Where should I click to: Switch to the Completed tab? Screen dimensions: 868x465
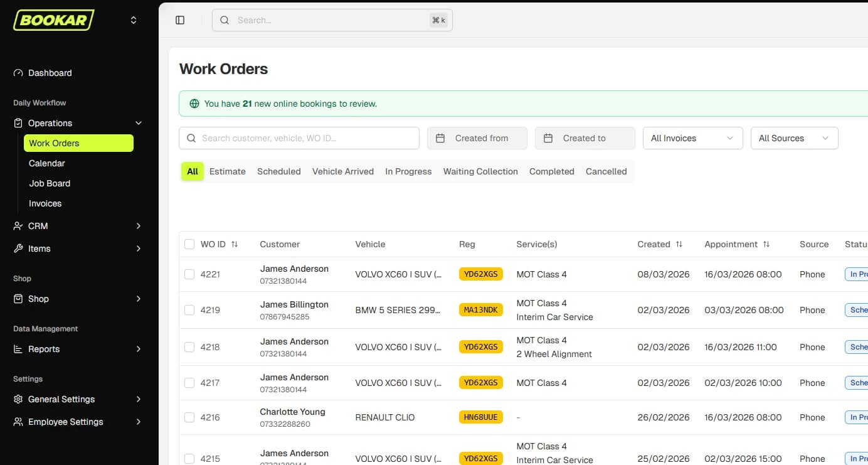point(551,171)
